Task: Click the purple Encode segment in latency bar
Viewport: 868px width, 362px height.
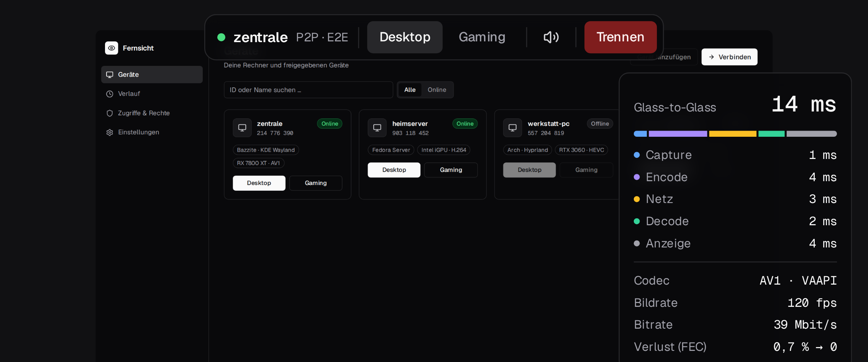Action: (x=678, y=134)
